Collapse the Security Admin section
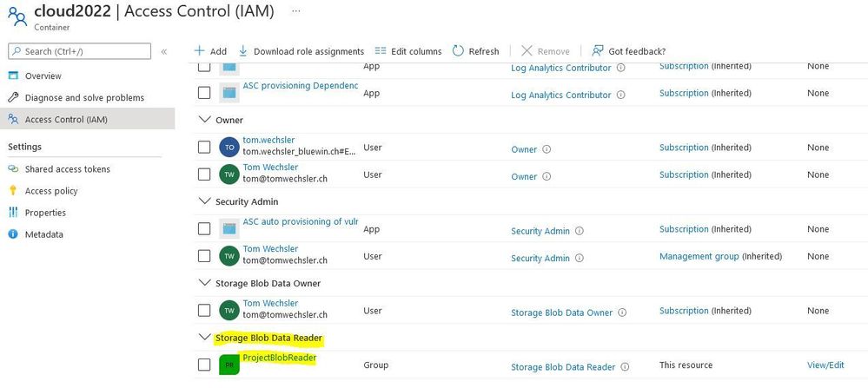This screenshot has height=388, width=868. tap(204, 201)
